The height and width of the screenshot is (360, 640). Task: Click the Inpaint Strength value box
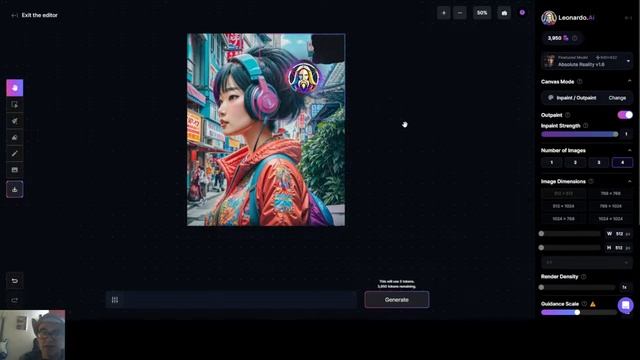click(626, 134)
